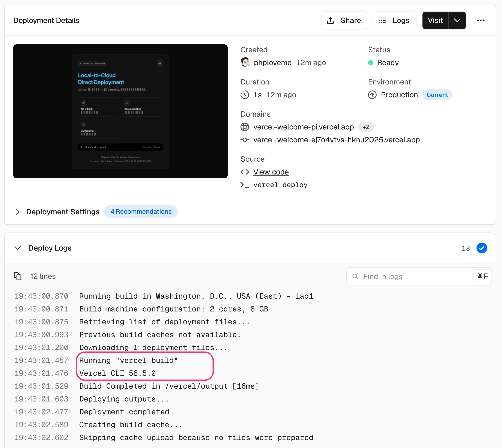The height and width of the screenshot is (448, 502).
Task: Open the deployment preview thumbnail
Action: tap(120, 111)
